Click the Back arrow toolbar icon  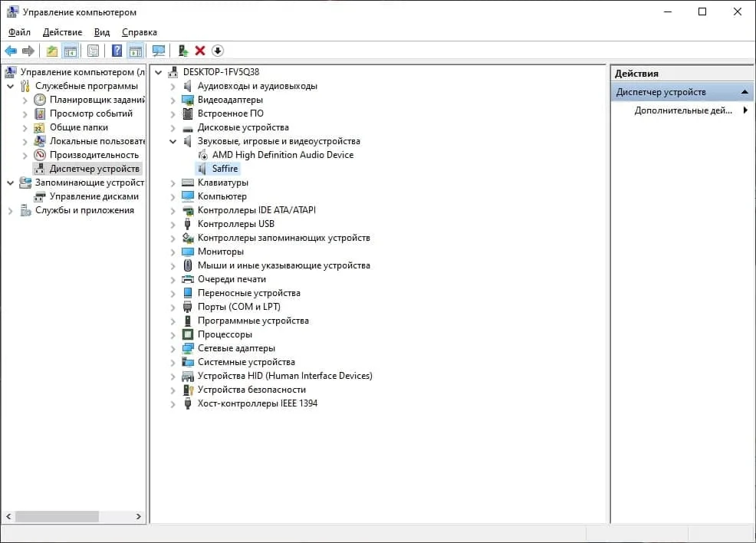[11, 51]
